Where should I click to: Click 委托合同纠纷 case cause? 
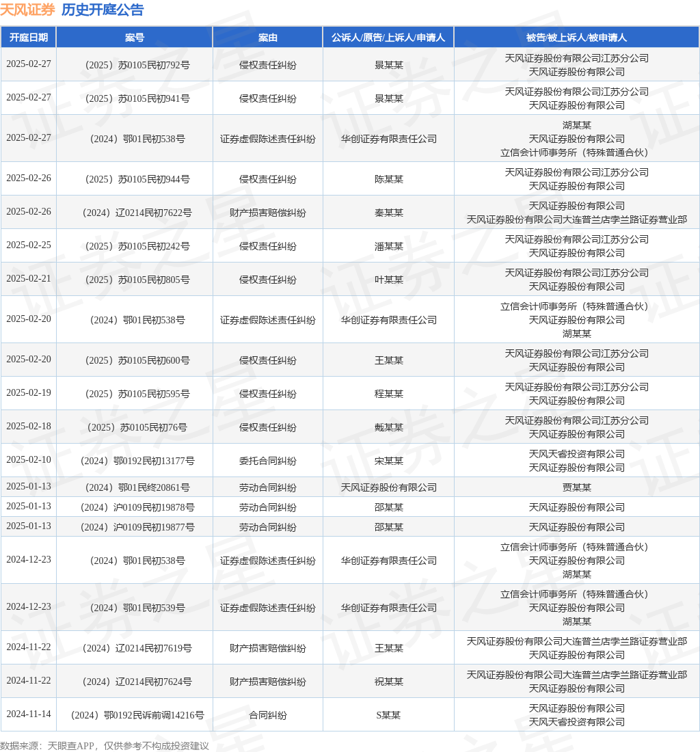pyautogui.click(x=267, y=461)
